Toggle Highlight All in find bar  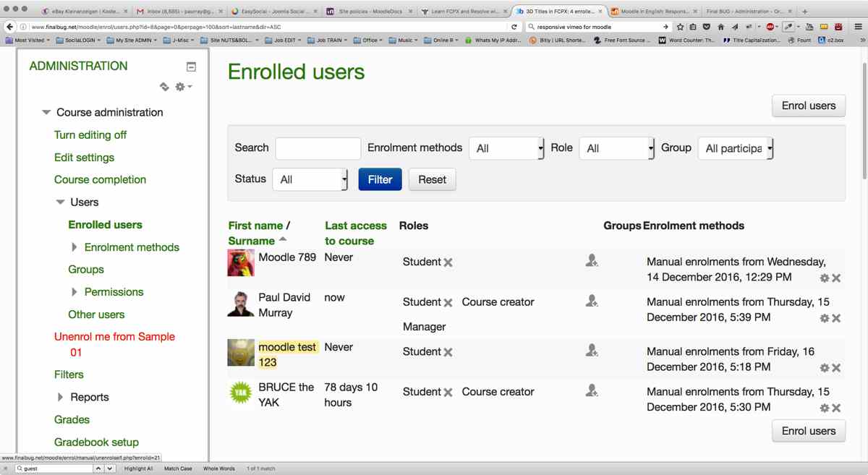click(139, 468)
